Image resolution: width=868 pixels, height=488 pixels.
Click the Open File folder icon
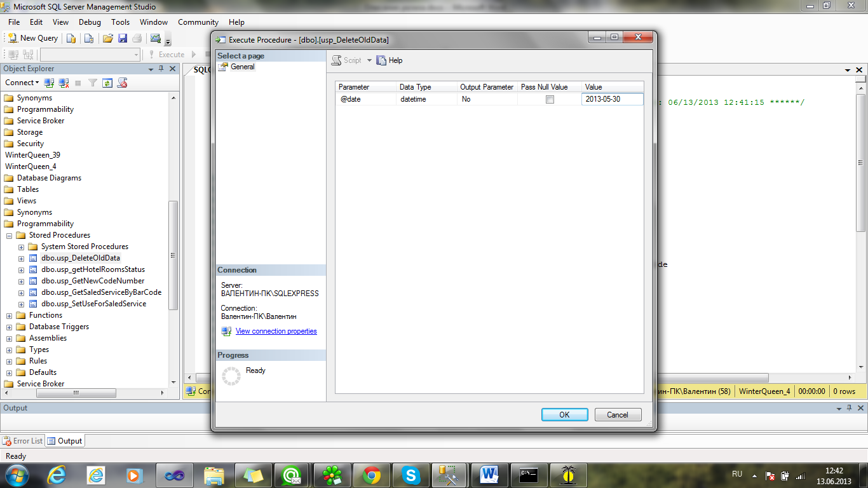(108, 38)
